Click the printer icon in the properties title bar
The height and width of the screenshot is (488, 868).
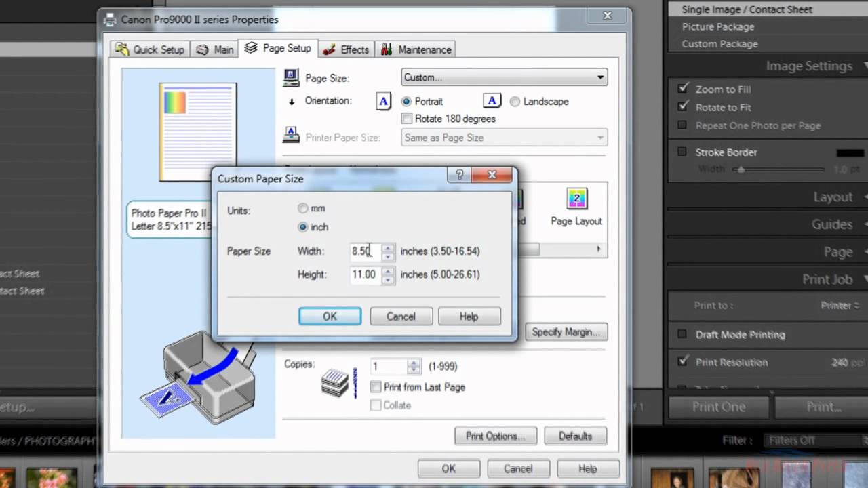coord(110,20)
